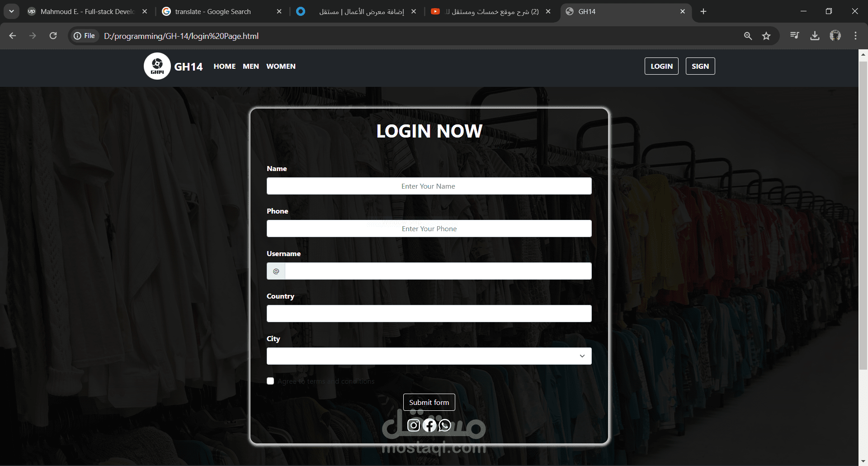Screen dimensions: 868x466
Task: Open the WhatsApp icon in the form footer
Action: pos(444,425)
